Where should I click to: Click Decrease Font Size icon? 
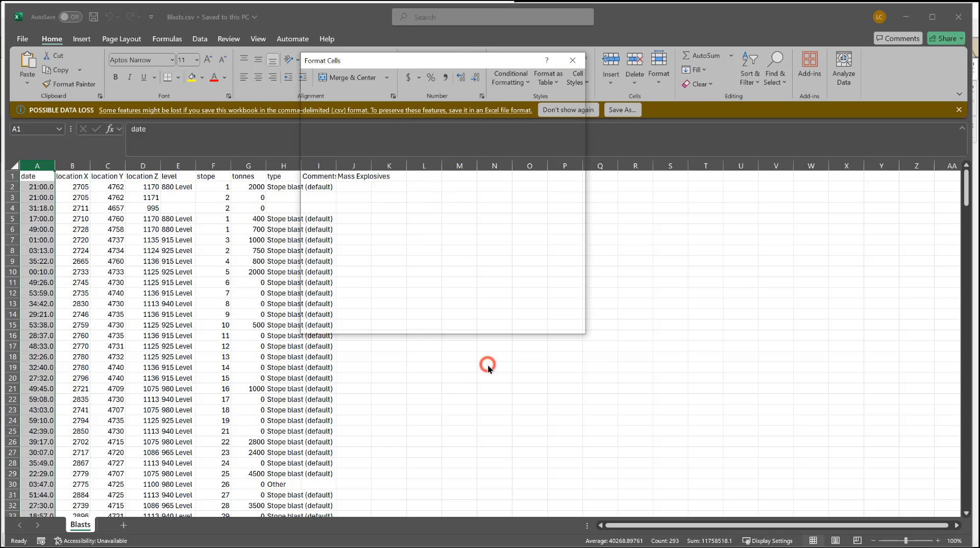point(222,60)
